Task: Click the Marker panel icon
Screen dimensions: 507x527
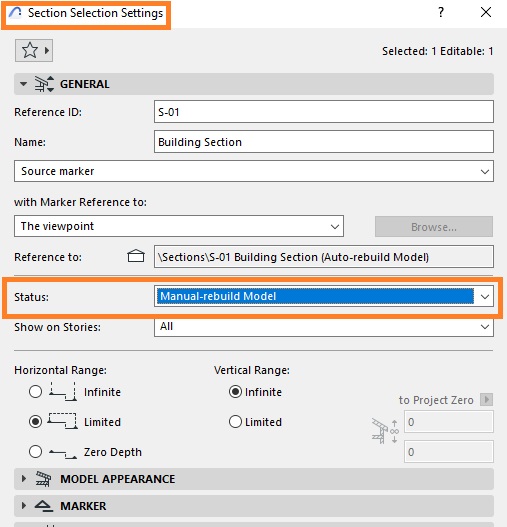Action: tap(44, 506)
